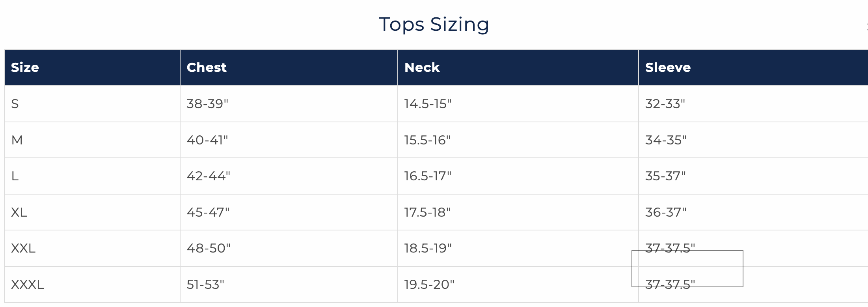Click the Tops Sizing heading
This screenshot has height=307, width=868.
(x=434, y=24)
